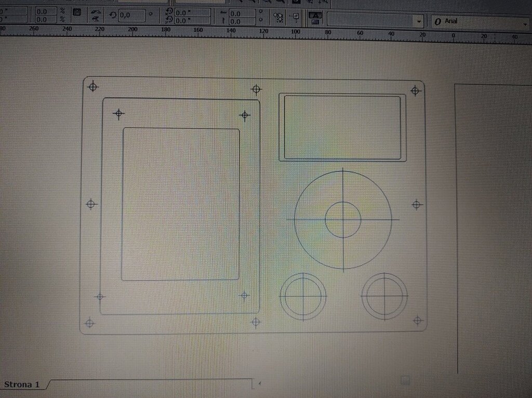The height and width of the screenshot is (398, 532).
Task: Click the rotation angle input field
Action: click(x=131, y=16)
